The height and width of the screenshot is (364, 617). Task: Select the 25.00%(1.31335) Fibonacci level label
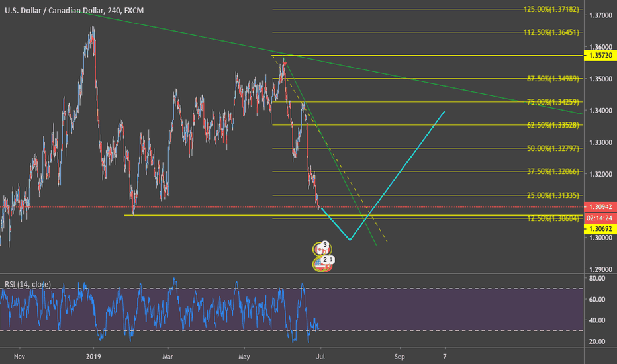tap(553, 195)
